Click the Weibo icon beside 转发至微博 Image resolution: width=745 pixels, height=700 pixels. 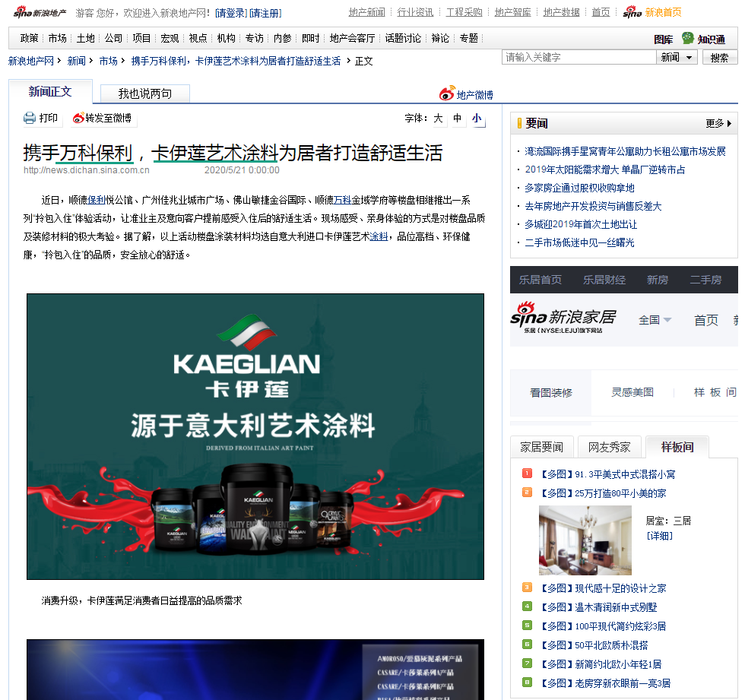[x=78, y=118]
